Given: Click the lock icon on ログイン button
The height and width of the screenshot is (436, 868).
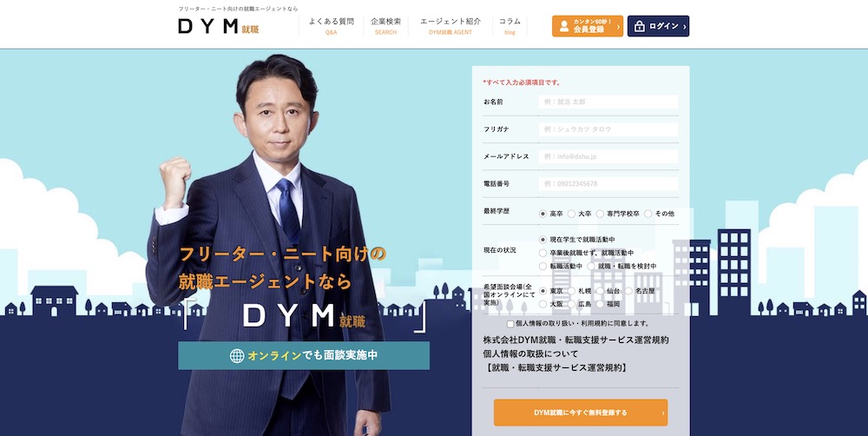Looking at the screenshot, I should pyautogui.click(x=640, y=26).
